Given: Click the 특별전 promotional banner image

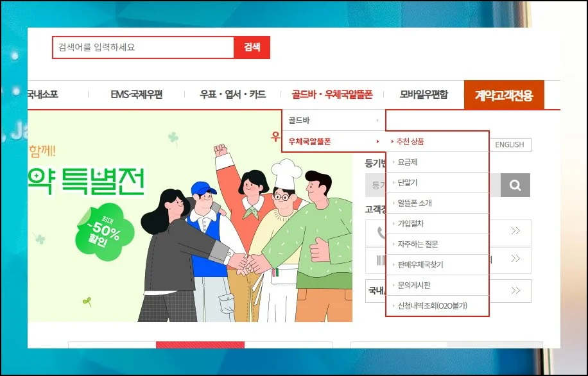Looking at the screenshot, I should [190, 216].
